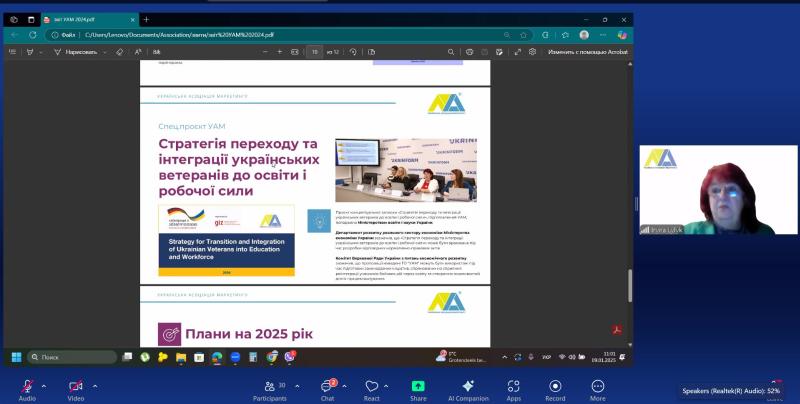
Task: Expand the video settings chevron
Action: 95,385
